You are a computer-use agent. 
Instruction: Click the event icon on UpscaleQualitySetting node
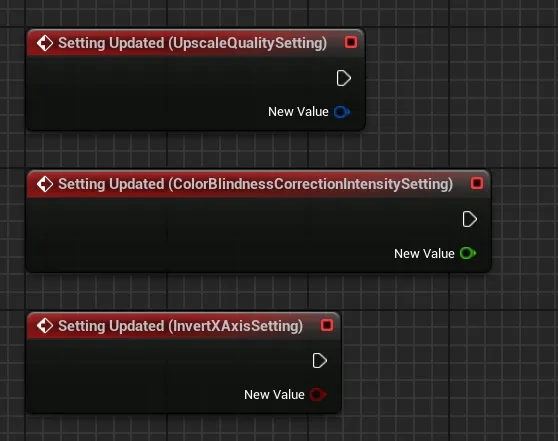(x=45, y=43)
